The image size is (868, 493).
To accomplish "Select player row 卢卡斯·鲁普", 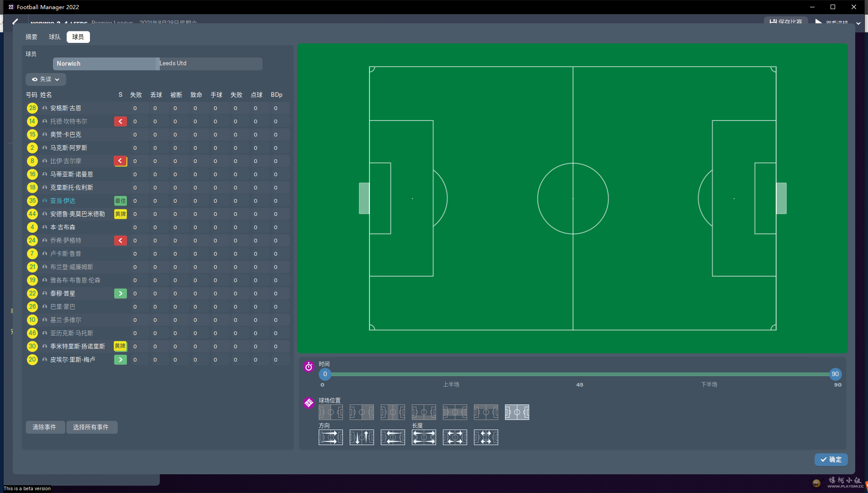I will pyautogui.click(x=158, y=254).
